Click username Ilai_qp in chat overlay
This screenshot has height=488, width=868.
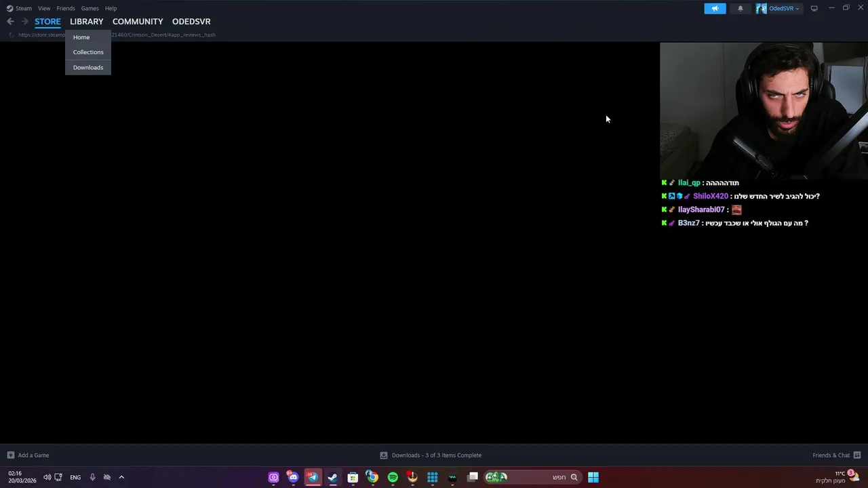(689, 183)
